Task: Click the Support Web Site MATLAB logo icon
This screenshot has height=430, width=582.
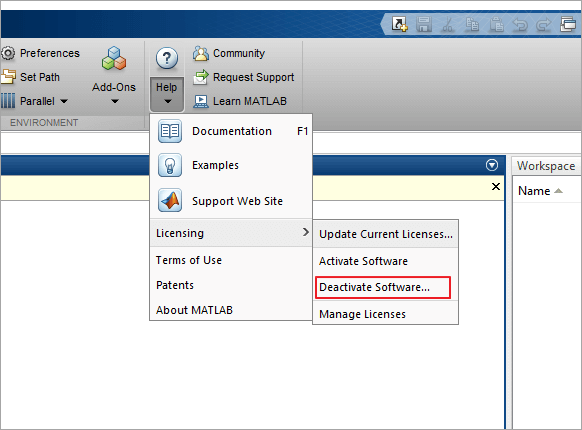Action: click(x=170, y=200)
